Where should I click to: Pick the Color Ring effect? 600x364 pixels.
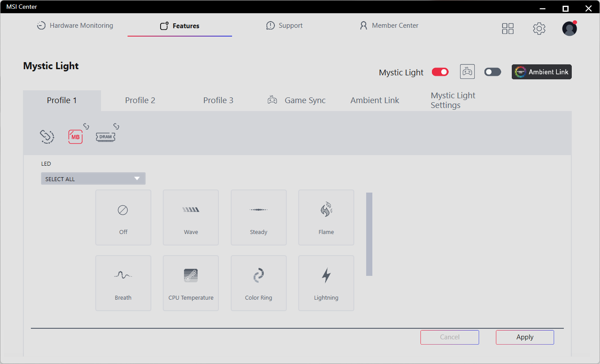[259, 283]
